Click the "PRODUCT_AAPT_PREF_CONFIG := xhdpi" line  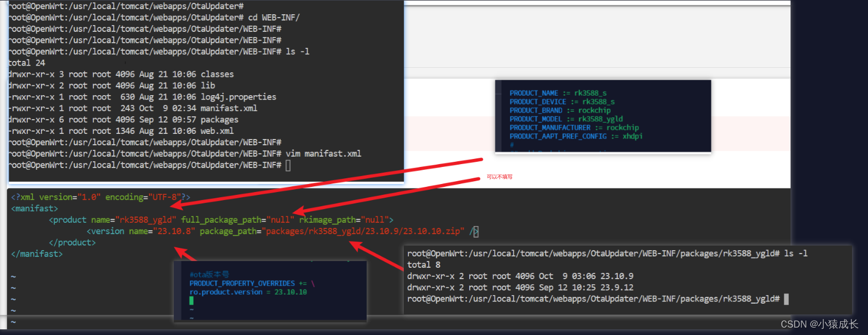tap(576, 136)
